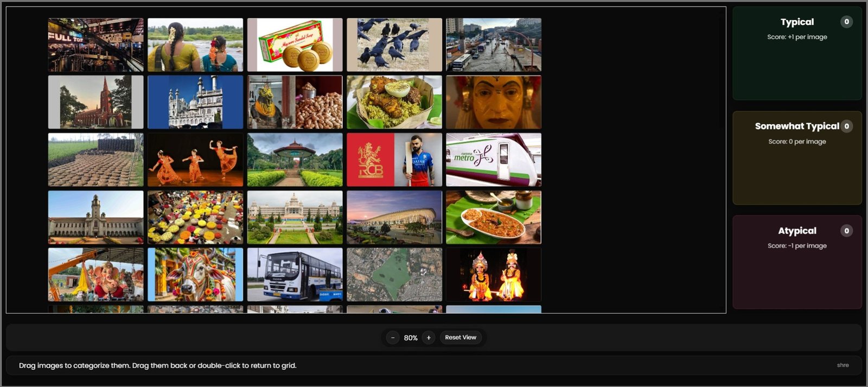Click the Namma Metro train thumbnail

pos(494,160)
